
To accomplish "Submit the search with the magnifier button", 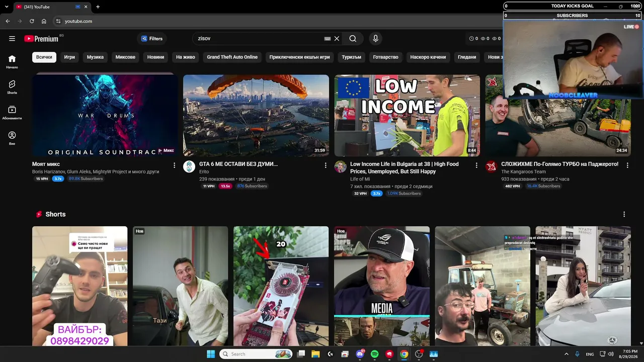I will click(x=353, y=39).
